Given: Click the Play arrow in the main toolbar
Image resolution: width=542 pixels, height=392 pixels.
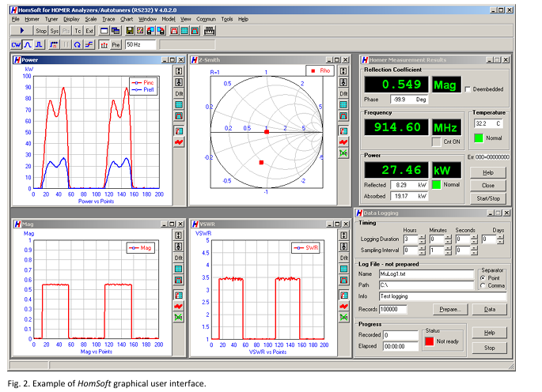Looking at the screenshot, I should click(x=21, y=30).
